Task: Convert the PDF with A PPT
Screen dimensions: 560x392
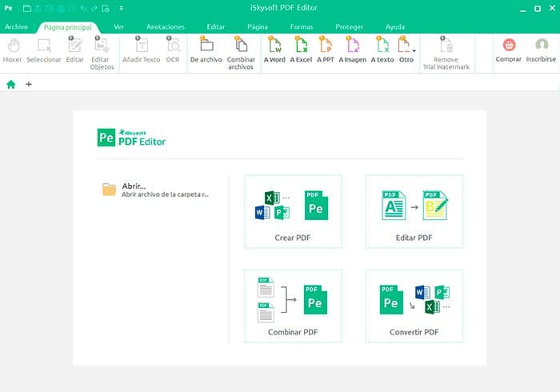Action: 326,50
